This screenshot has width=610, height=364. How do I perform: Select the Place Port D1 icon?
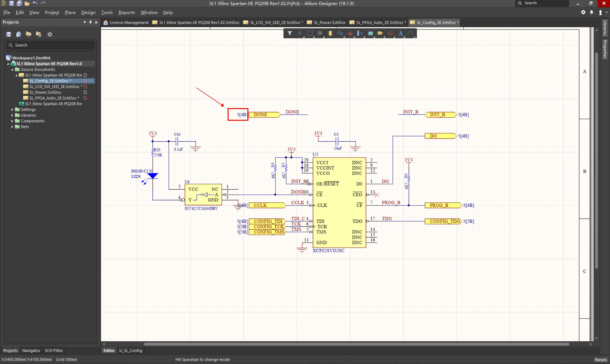pos(380,33)
